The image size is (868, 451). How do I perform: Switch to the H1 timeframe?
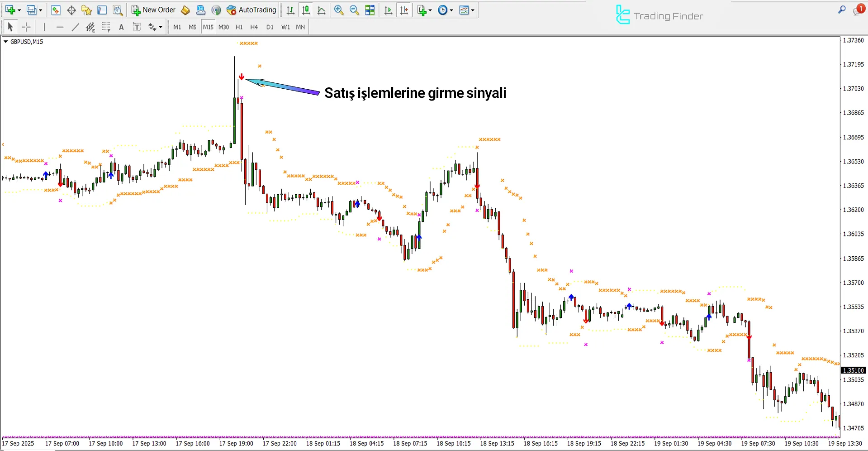[239, 27]
